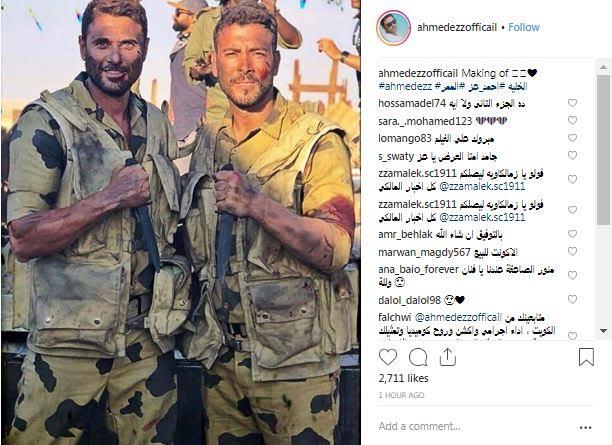The height and width of the screenshot is (445, 612).
Task: Share the post via the share icon
Action: coord(448,357)
